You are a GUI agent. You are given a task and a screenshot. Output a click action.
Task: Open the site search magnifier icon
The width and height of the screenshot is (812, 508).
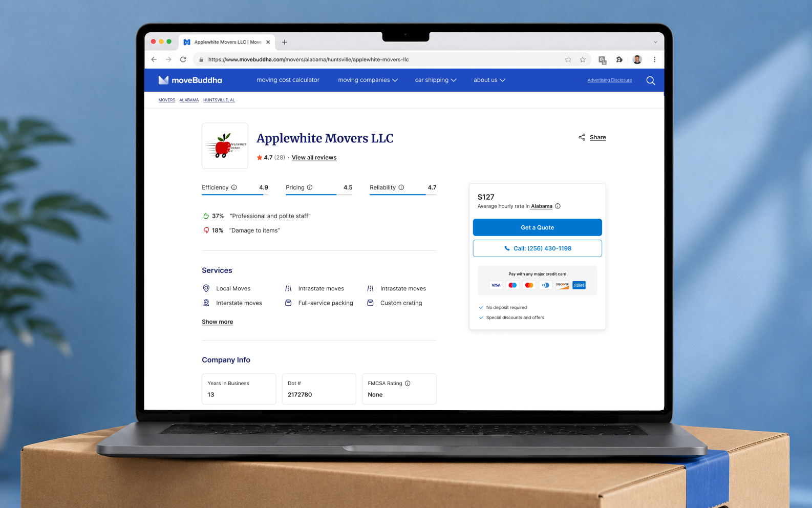(x=651, y=80)
